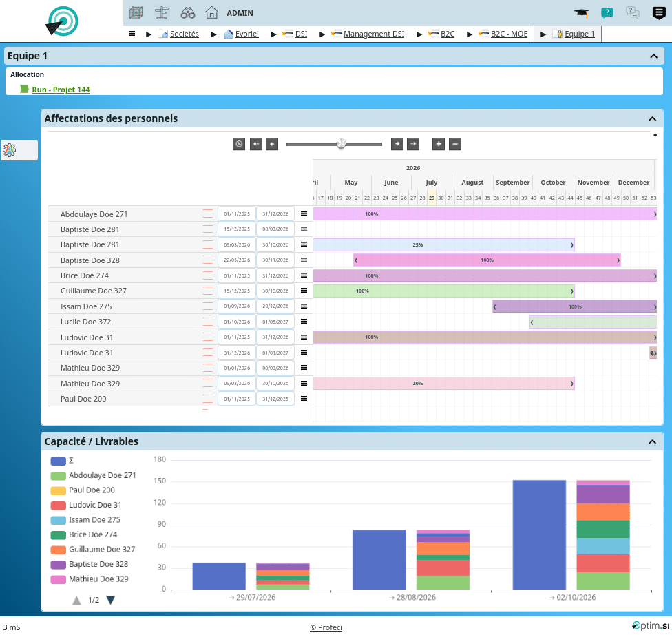The width and height of the screenshot is (672, 635).
Task: Zoom out timeline with minus button
Action: click(x=455, y=144)
